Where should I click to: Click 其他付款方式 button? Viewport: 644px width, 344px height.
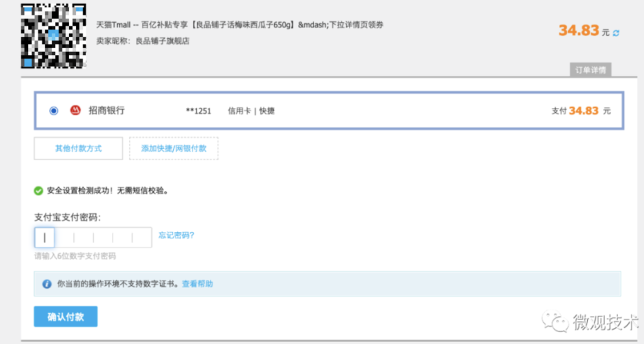tap(79, 148)
